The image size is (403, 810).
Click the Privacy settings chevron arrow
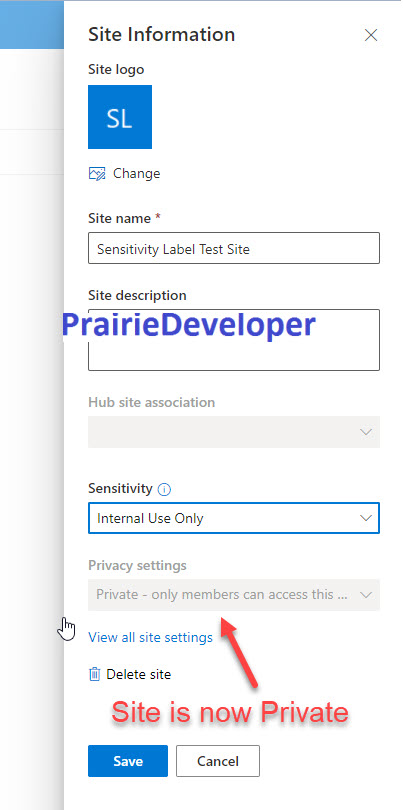[x=366, y=595]
